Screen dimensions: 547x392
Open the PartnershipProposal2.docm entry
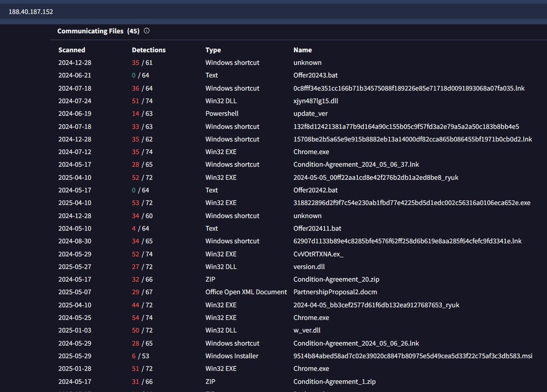pos(335,292)
